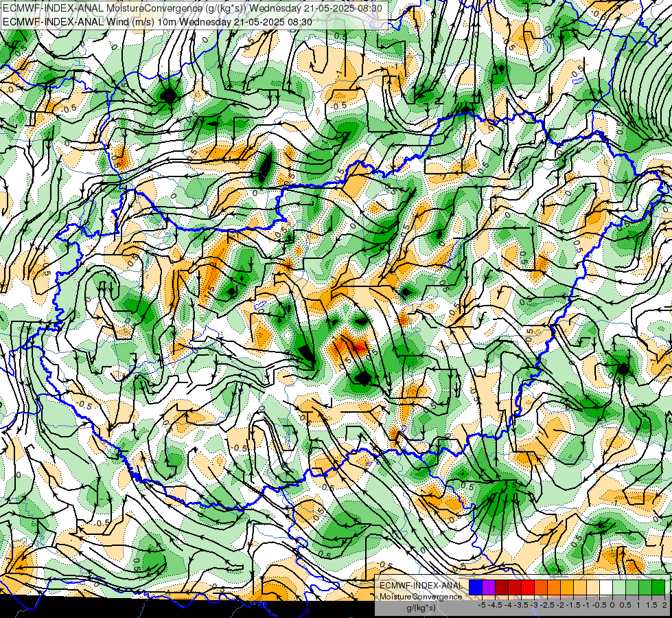Select the palest green swatch between 0 and 0.5
Screen dimensions: 672x618
pyautogui.click(x=619, y=588)
